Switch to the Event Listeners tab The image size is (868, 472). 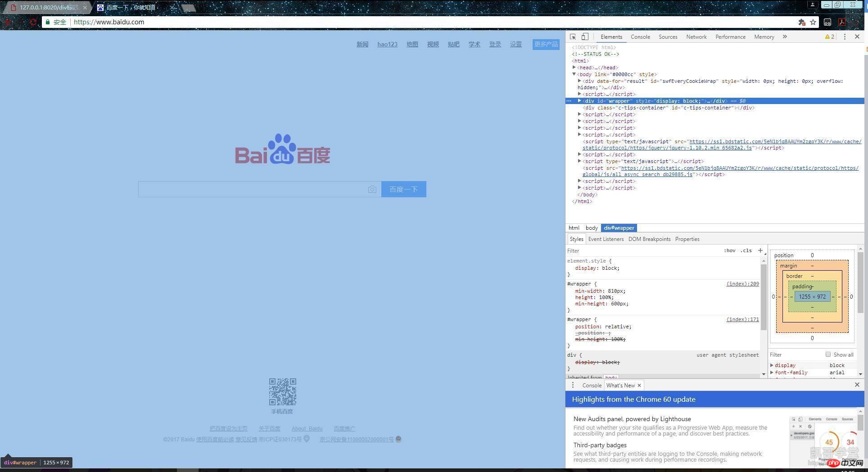606,239
